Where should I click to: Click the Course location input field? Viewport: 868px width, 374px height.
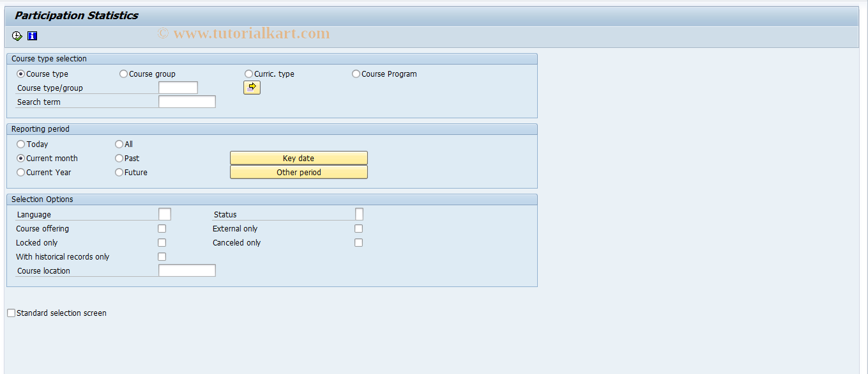pyautogui.click(x=187, y=270)
